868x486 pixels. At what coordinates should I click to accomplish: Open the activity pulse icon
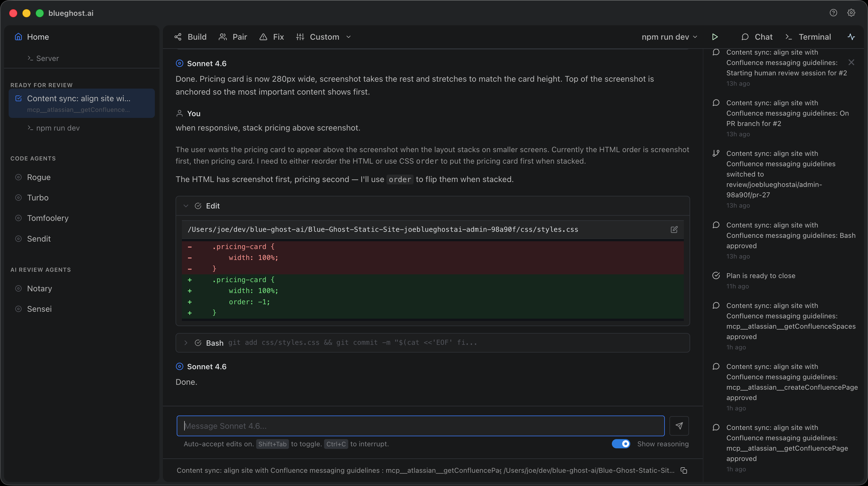[x=851, y=37]
